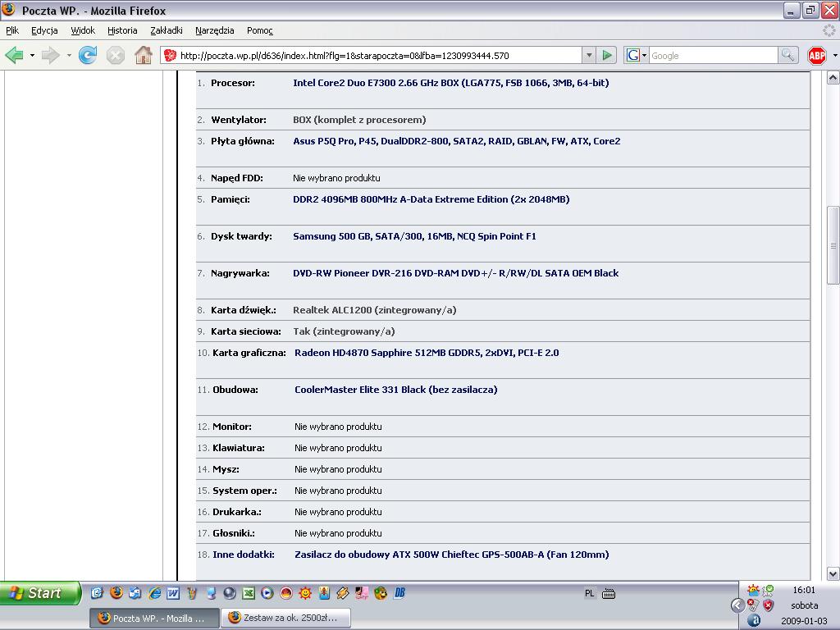Viewport: 840px width, 630px height.
Task: Click the page scrollbar down arrow
Action: pyautogui.click(x=833, y=574)
